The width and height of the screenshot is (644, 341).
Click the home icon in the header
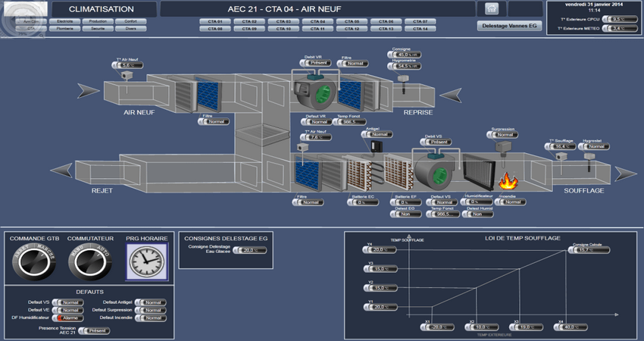(x=491, y=9)
